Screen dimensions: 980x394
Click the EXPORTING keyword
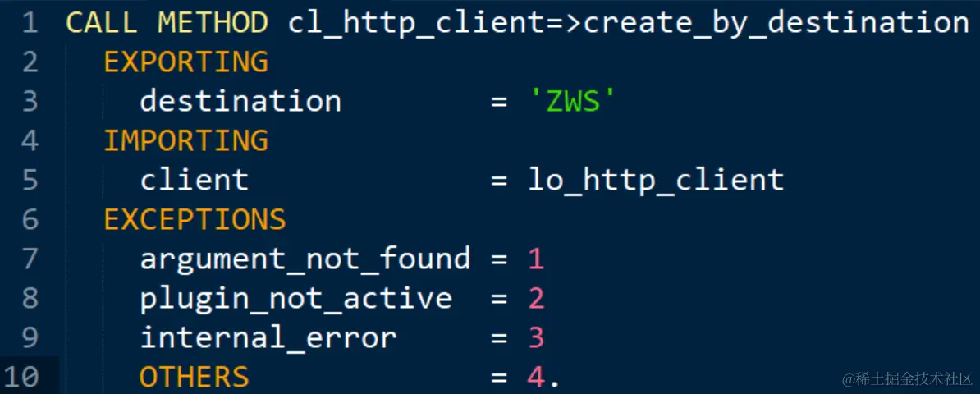(185, 62)
